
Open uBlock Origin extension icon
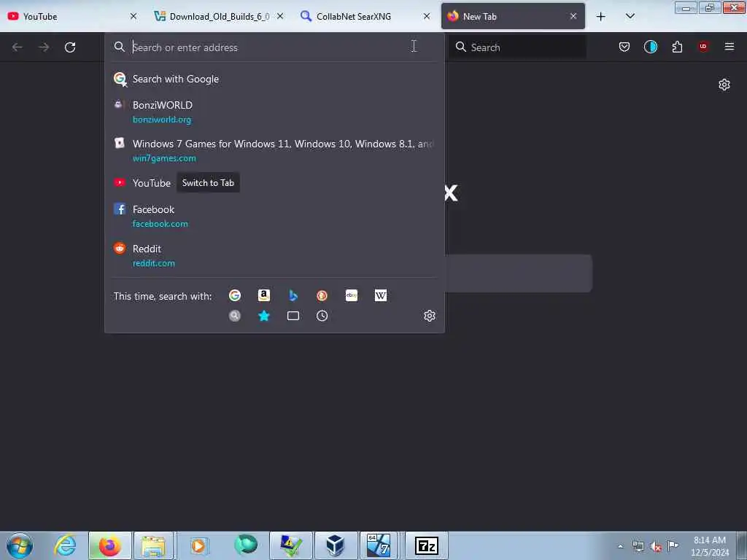tap(703, 47)
